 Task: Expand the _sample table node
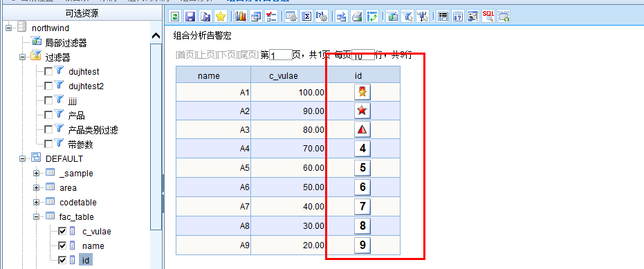pos(36,174)
